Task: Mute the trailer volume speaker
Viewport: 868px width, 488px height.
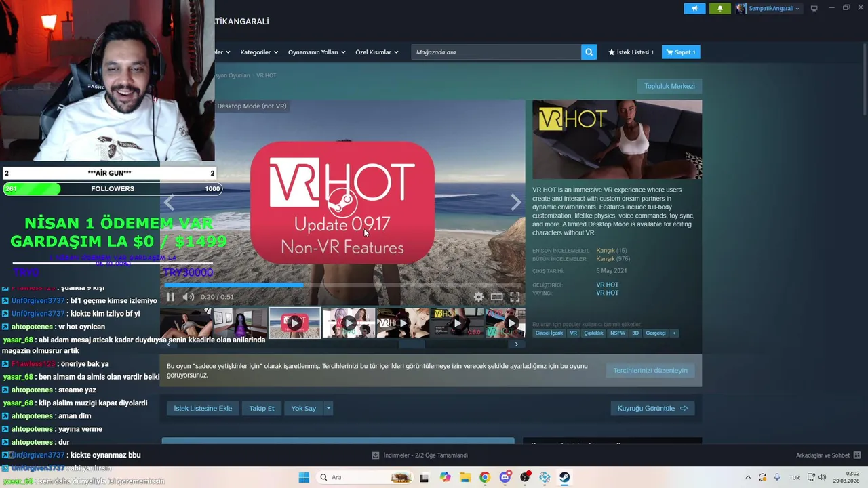Action: pyautogui.click(x=189, y=297)
